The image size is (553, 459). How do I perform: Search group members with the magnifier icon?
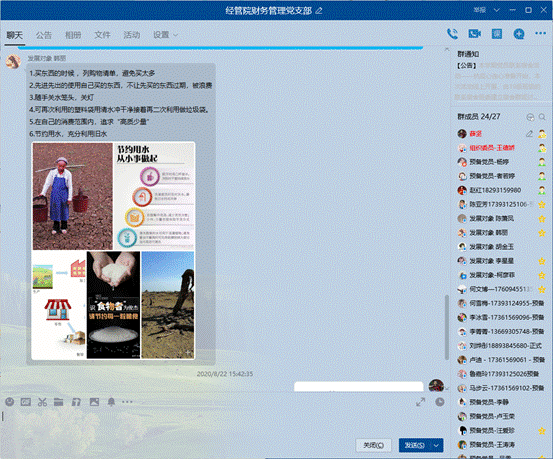pyautogui.click(x=542, y=117)
